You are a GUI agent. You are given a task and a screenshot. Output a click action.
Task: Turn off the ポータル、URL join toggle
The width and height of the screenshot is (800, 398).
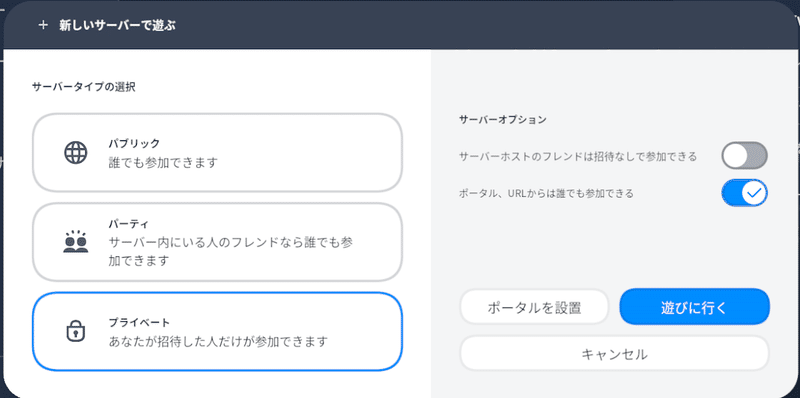point(744,192)
